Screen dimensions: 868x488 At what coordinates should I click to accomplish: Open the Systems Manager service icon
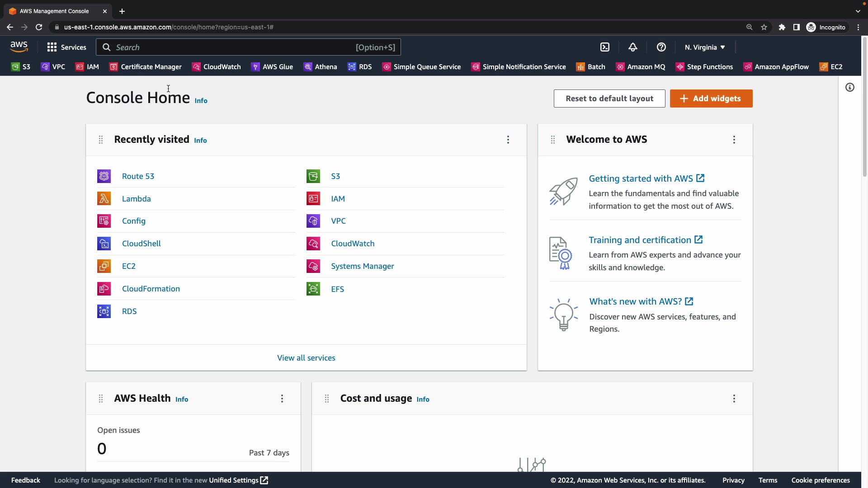(313, 266)
